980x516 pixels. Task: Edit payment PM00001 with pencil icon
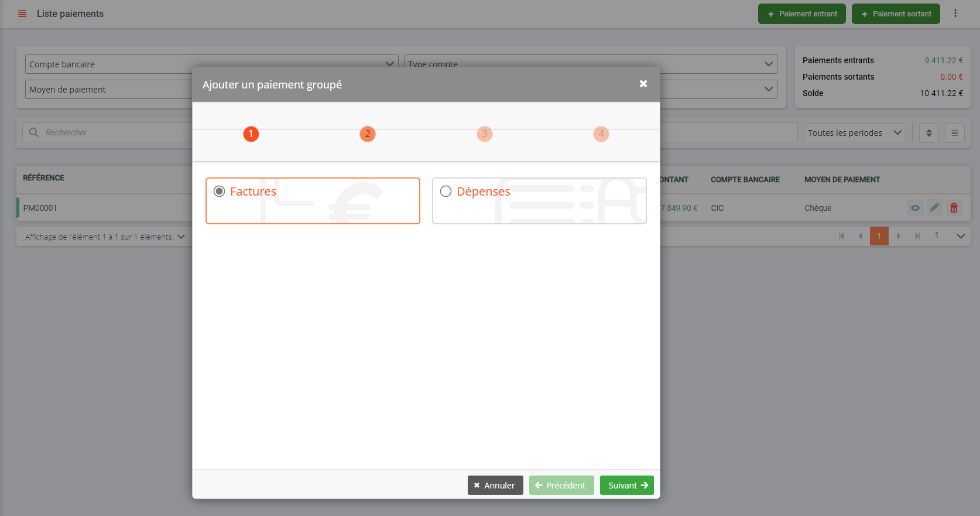934,208
